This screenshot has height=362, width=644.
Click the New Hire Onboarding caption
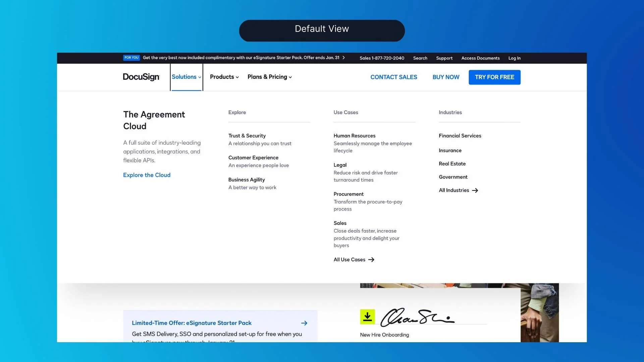pyautogui.click(x=384, y=335)
